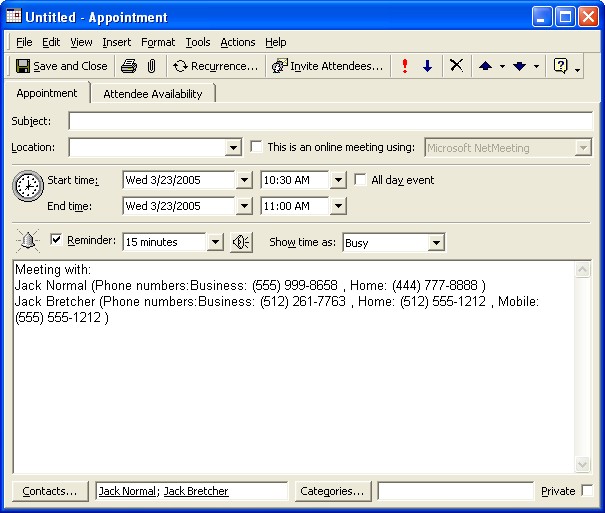Click the Contacts... button

tap(50, 491)
